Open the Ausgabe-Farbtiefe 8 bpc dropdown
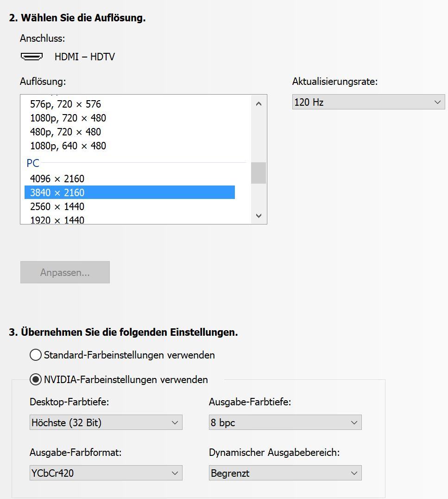This screenshot has width=448, height=499. click(285, 422)
